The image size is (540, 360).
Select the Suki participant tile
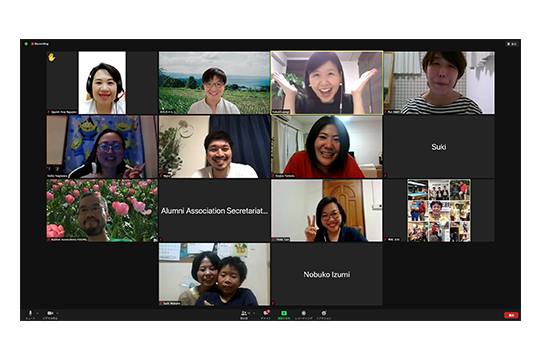click(439, 147)
